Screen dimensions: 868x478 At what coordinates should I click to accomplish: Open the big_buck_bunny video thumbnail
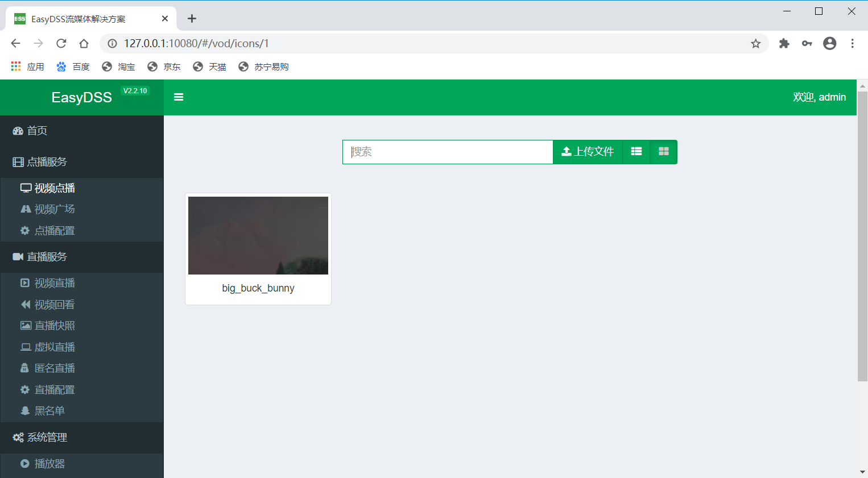tap(258, 235)
